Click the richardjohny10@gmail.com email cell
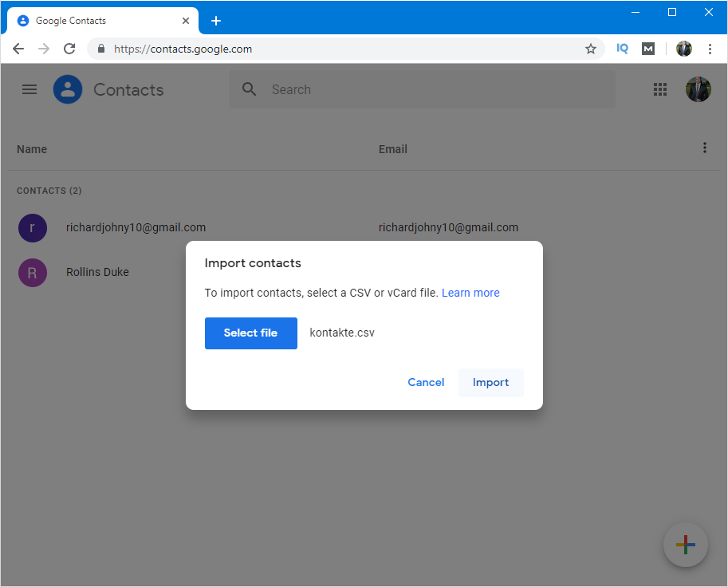This screenshot has height=587, width=728. coord(448,227)
